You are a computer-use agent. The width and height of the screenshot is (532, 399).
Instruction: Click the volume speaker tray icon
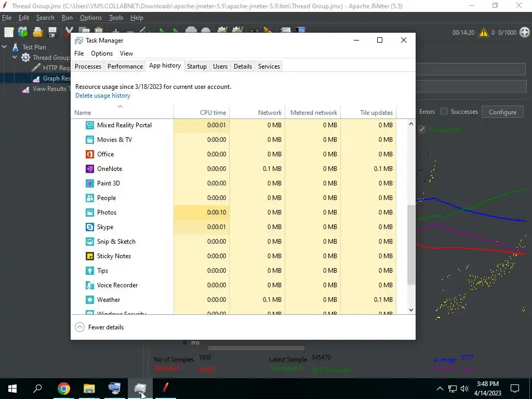coord(464,389)
